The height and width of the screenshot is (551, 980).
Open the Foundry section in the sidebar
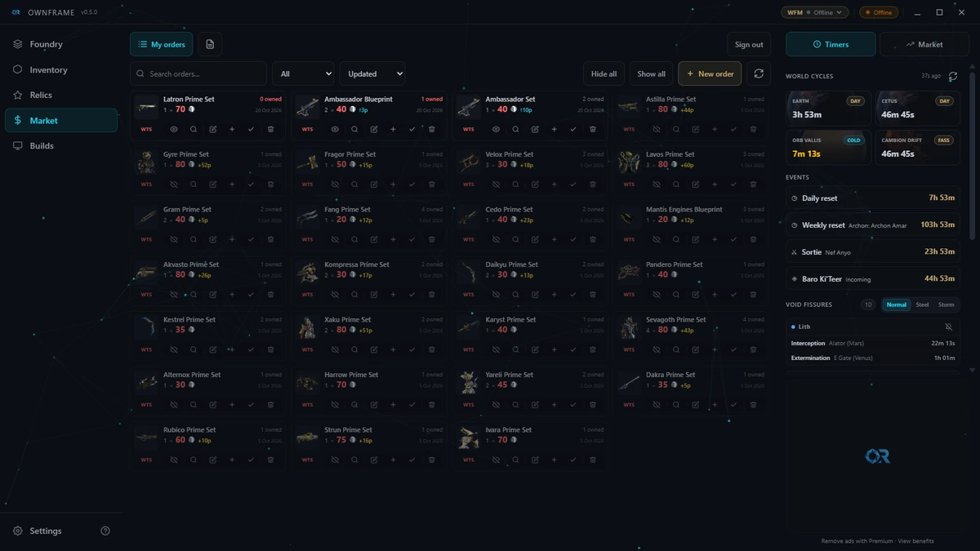click(x=61, y=44)
